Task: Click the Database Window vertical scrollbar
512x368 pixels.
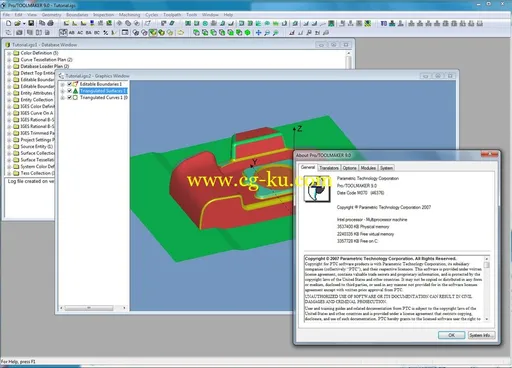Action: tap(349, 60)
